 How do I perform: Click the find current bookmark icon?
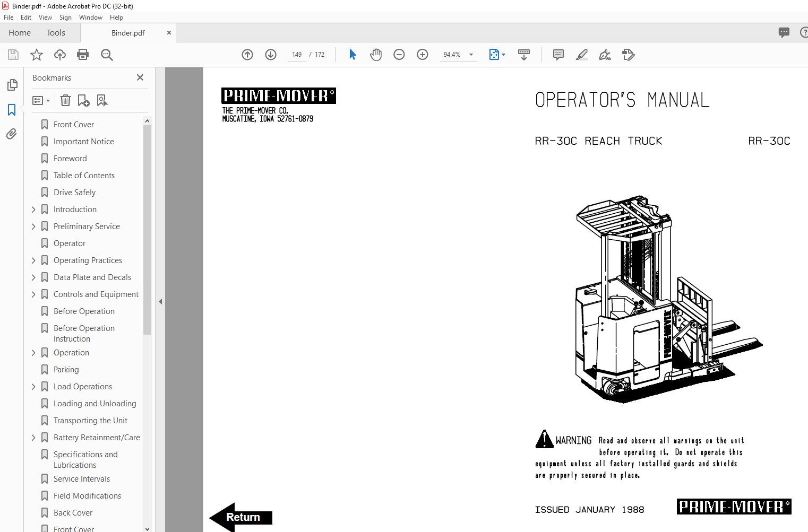tap(102, 100)
